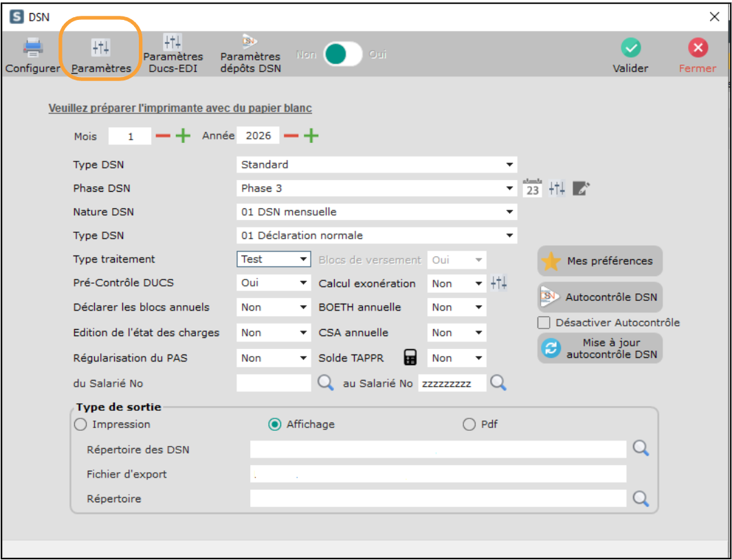This screenshot has width=732, height=560.
Task: Click the calendar icon beside Phase DSN
Action: pyautogui.click(x=532, y=188)
